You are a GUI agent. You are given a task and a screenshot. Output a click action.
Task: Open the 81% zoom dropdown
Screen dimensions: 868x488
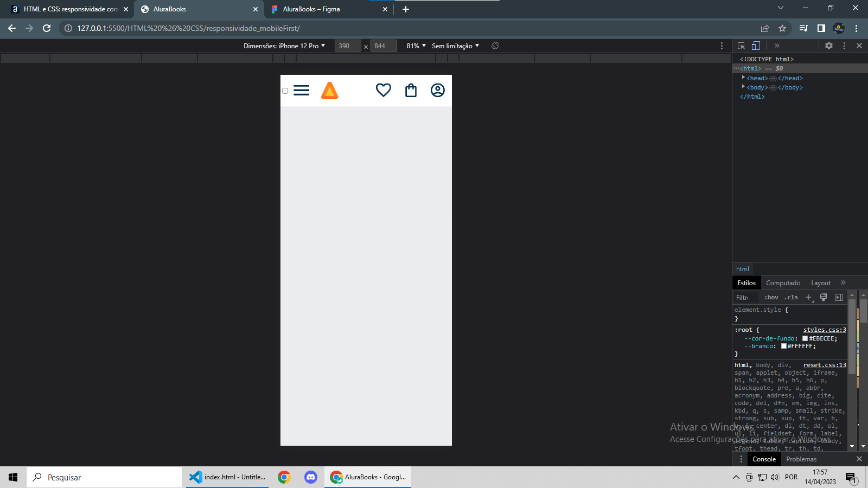[x=416, y=46]
